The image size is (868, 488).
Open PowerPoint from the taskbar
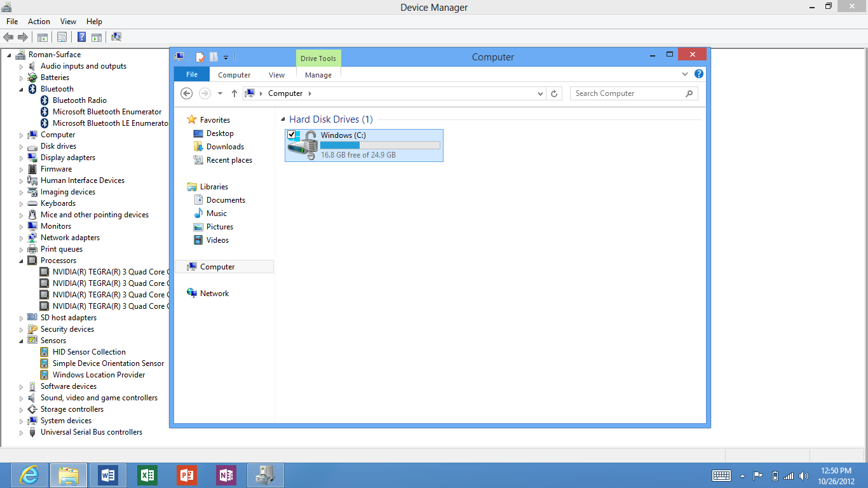point(187,475)
